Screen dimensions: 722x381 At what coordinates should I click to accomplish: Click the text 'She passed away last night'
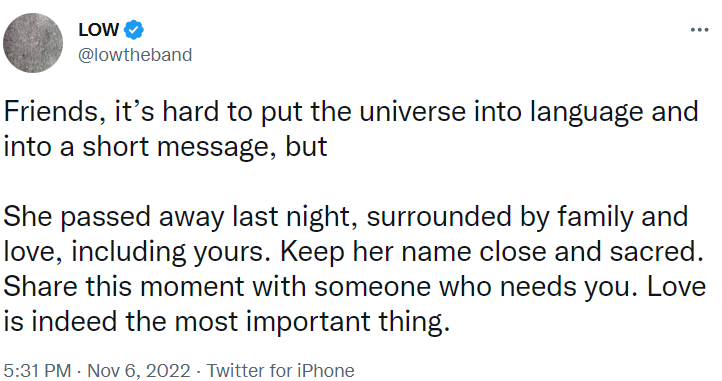pyautogui.click(x=180, y=217)
